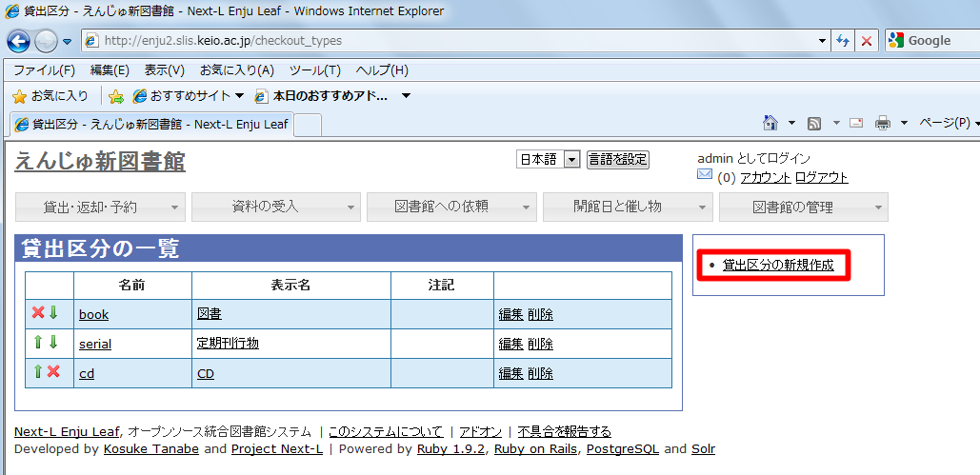Click the read mail icon in command bar

(856, 123)
